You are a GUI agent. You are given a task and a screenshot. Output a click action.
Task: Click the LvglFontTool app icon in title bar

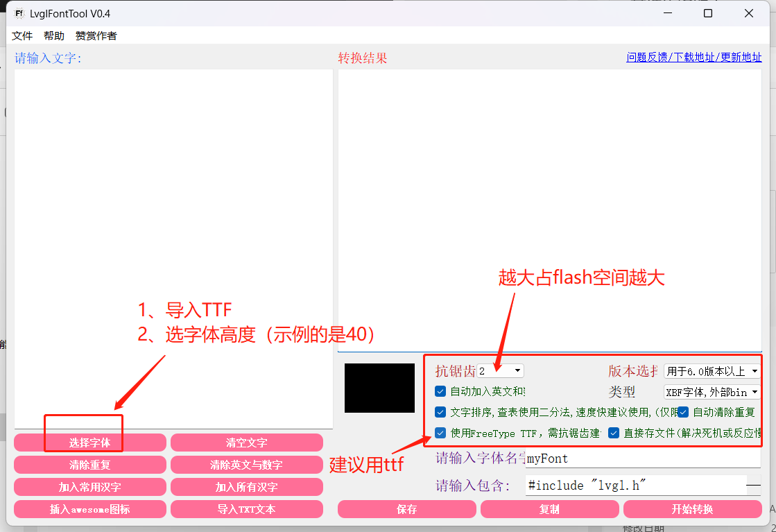pyautogui.click(x=19, y=13)
